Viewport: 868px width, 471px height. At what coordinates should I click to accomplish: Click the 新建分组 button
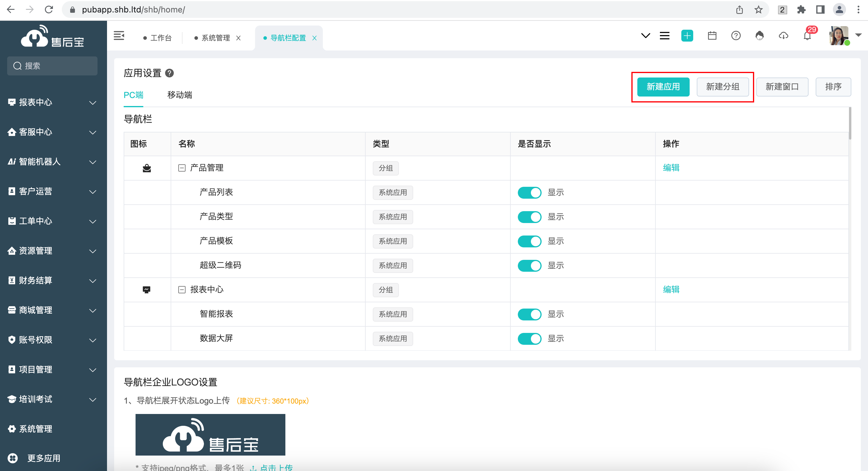coord(722,87)
